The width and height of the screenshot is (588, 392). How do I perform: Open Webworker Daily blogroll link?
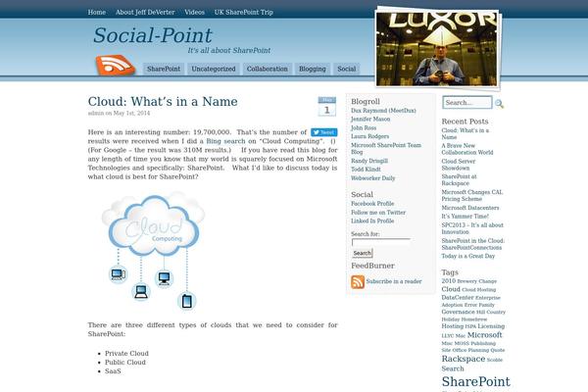pyautogui.click(x=373, y=178)
